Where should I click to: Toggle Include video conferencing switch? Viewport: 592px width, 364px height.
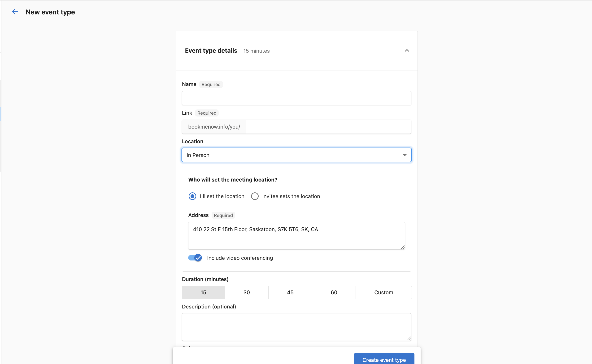tap(195, 258)
